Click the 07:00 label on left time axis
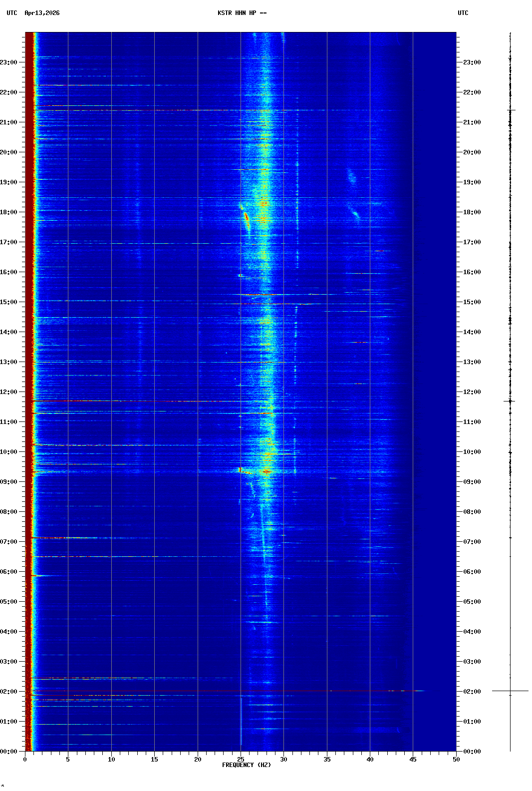 pos(9,542)
